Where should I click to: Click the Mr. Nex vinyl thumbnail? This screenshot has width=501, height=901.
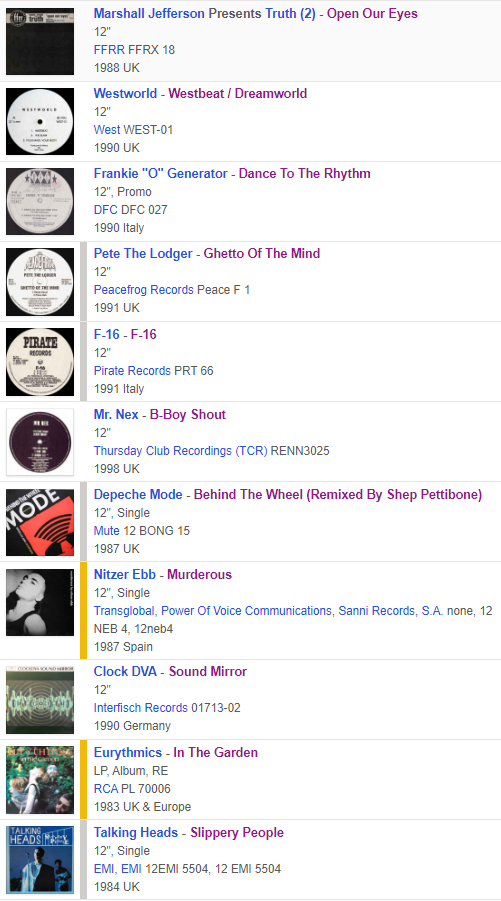coord(40,442)
